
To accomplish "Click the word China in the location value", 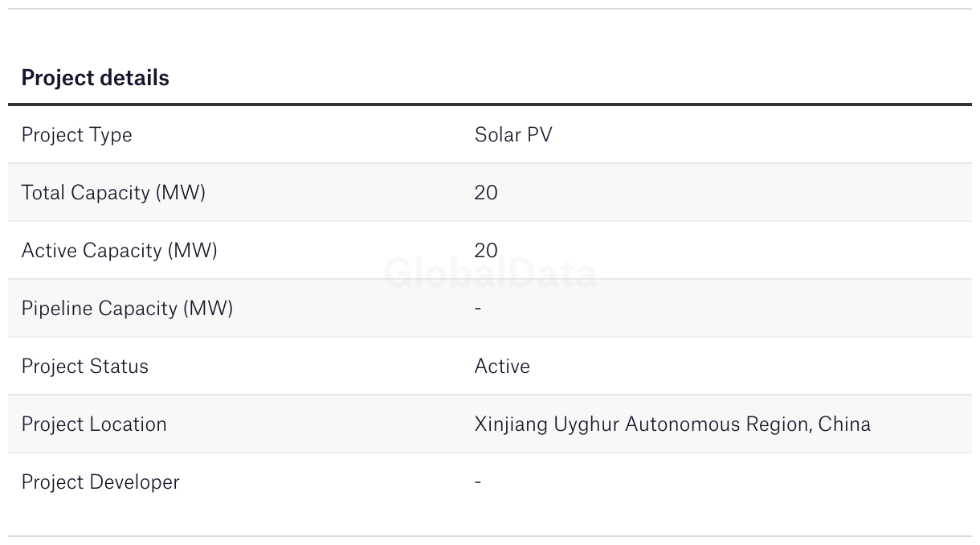I will click(844, 424).
